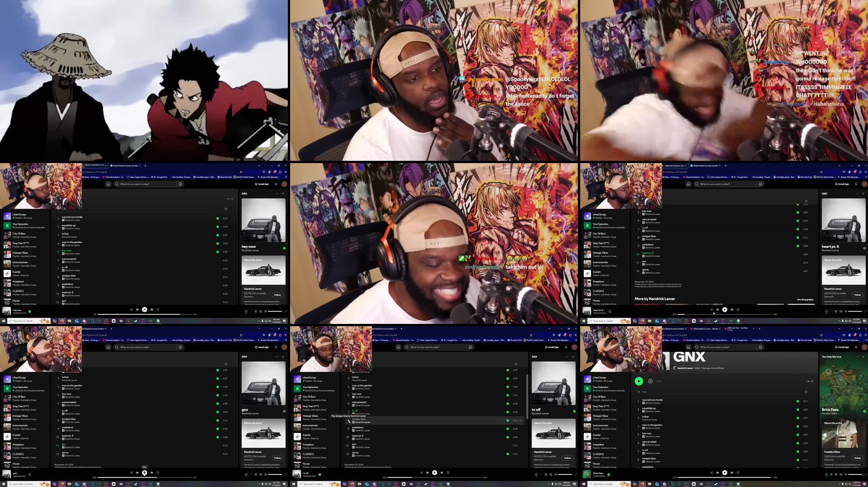Play 'dodger blue' with its row play icon
Screen dimensions: 868x487
349,420
